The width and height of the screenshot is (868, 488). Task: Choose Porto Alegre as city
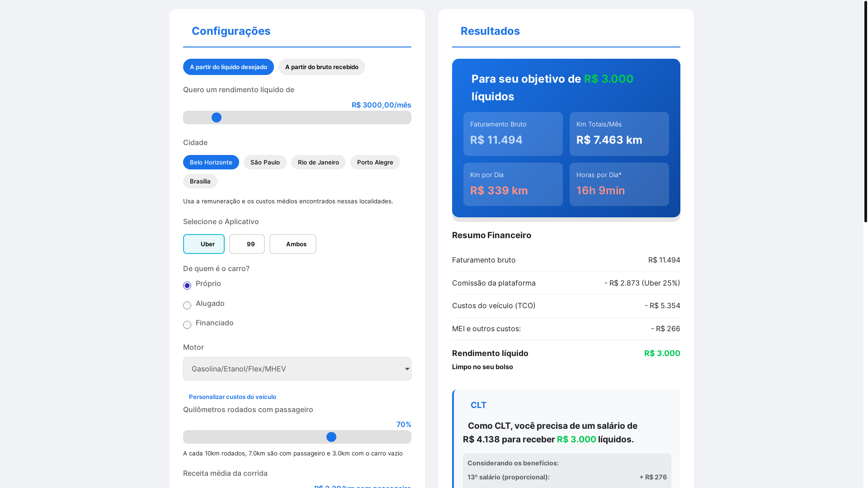(375, 162)
